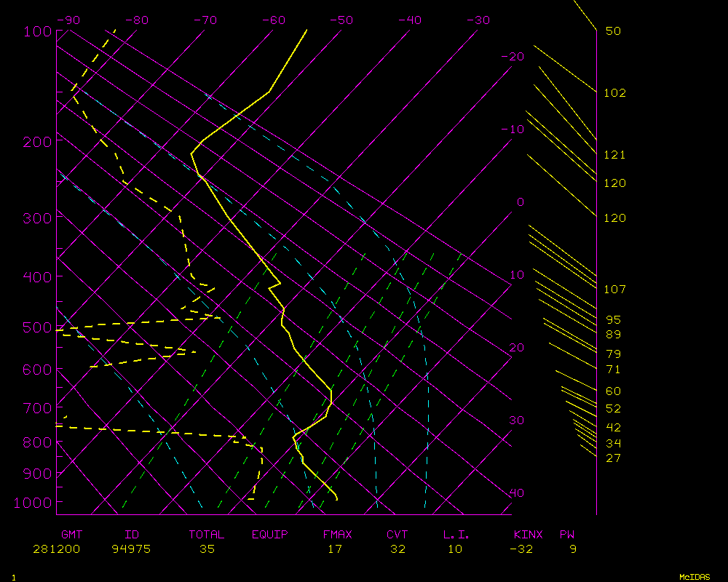
Task: Click the 0 isotherm label on right
Action: 520,202
